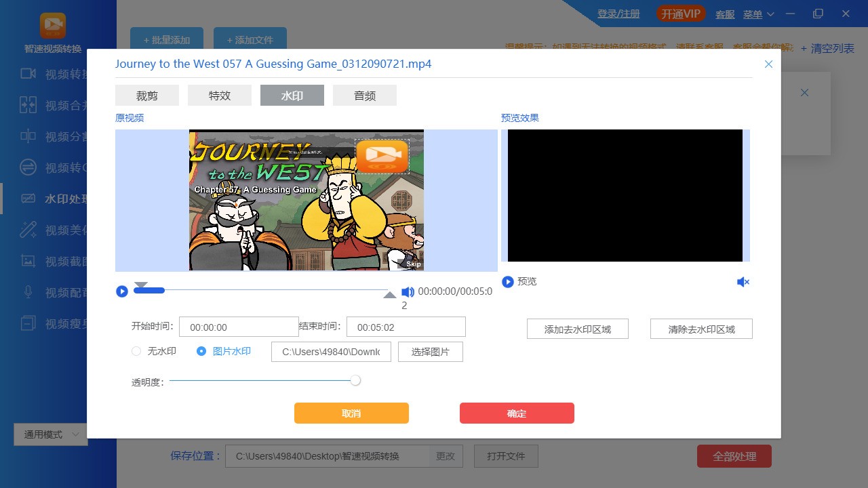Viewport: 868px width, 488px height.
Task: Switch to the 特效 tab
Action: pyautogui.click(x=220, y=96)
